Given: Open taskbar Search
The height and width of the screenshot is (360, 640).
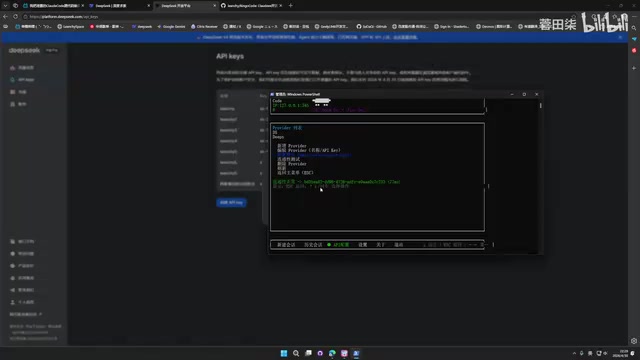Looking at the screenshot, I should pos(296,353).
